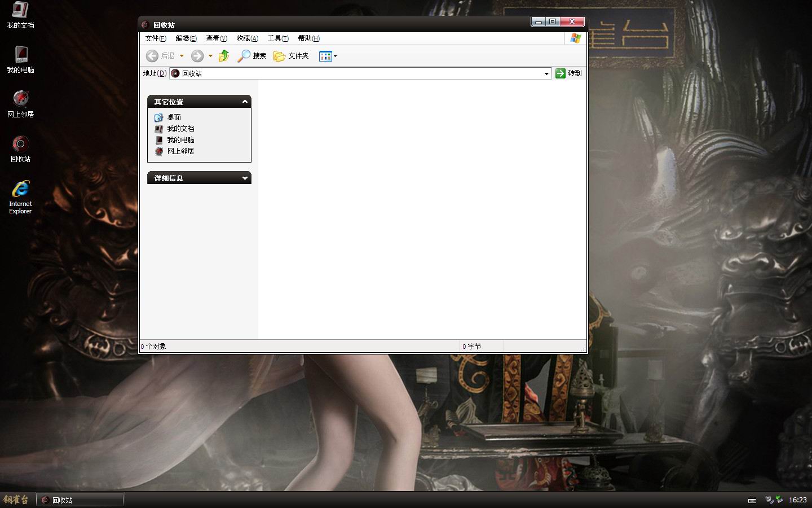Screen dimensions: 812x508
Task: Open the Search (搜索) tool
Action: [251, 56]
